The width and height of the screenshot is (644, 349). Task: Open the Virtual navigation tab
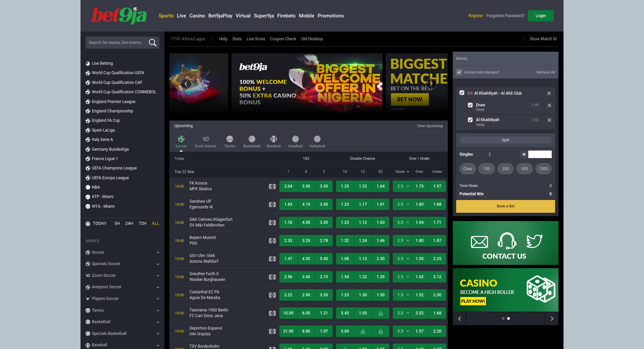[x=243, y=16]
